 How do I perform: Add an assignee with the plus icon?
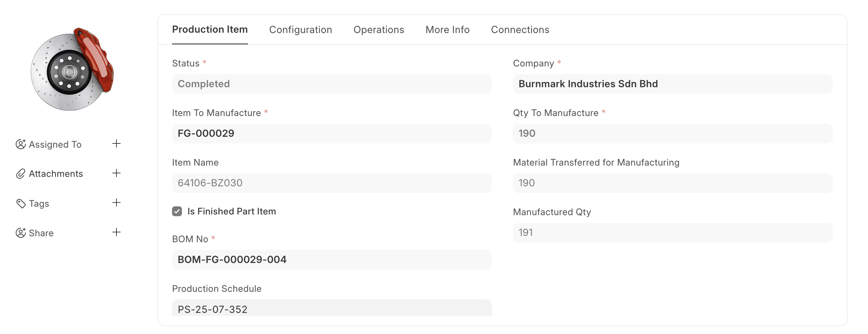(116, 144)
